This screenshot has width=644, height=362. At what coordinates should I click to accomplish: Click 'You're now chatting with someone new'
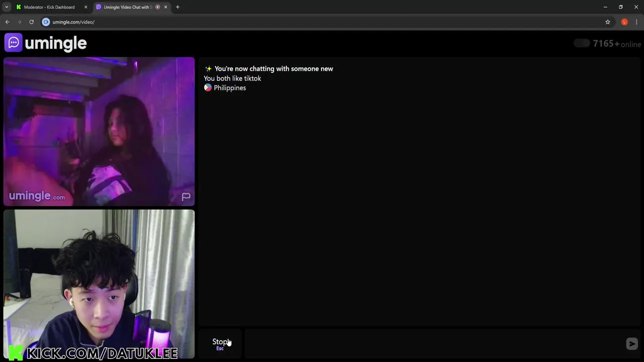(274, 69)
